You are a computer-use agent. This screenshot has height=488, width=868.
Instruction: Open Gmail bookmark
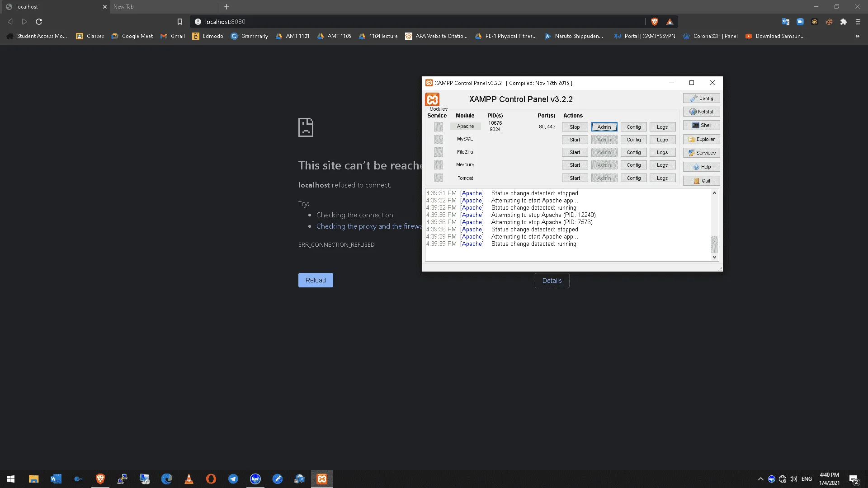pos(173,36)
